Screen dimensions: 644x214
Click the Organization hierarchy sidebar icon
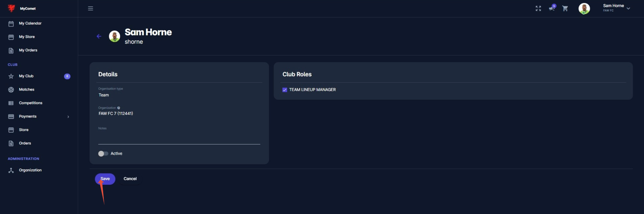click(11, 170)
